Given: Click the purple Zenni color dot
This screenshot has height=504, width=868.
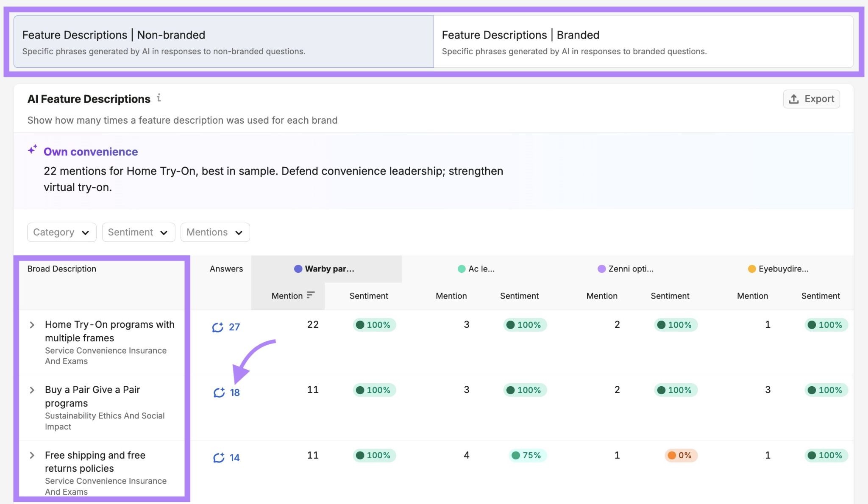Looking at the screenshot, I should [601, 269].
